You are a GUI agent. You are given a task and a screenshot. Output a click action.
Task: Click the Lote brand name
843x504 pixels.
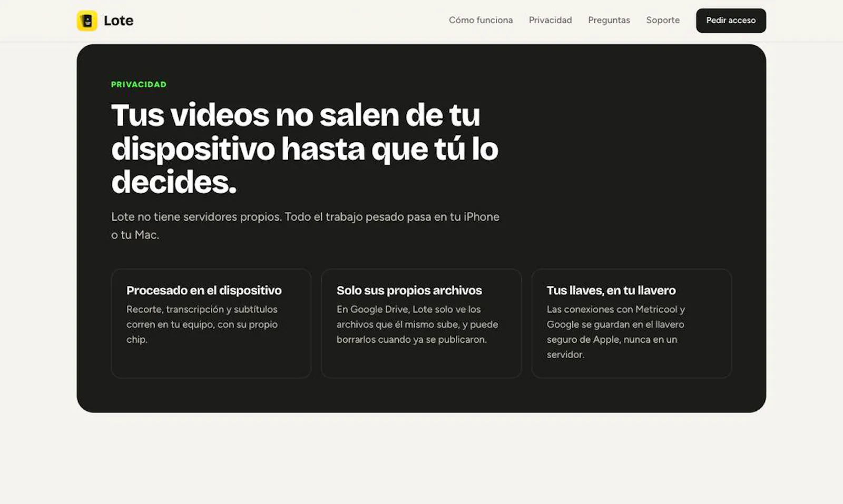click(119, 21)
